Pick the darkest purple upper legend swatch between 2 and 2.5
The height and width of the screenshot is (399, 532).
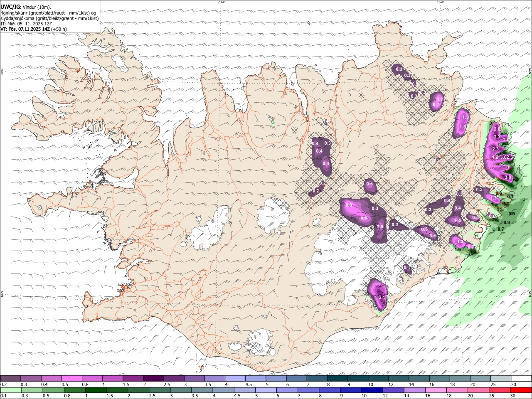pyautogui.click(x=153, y=378)
